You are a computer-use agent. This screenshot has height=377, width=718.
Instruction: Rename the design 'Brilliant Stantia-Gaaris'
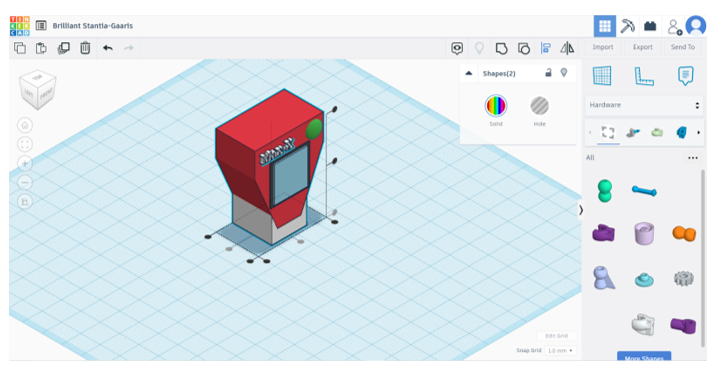[x=92, y=26]
